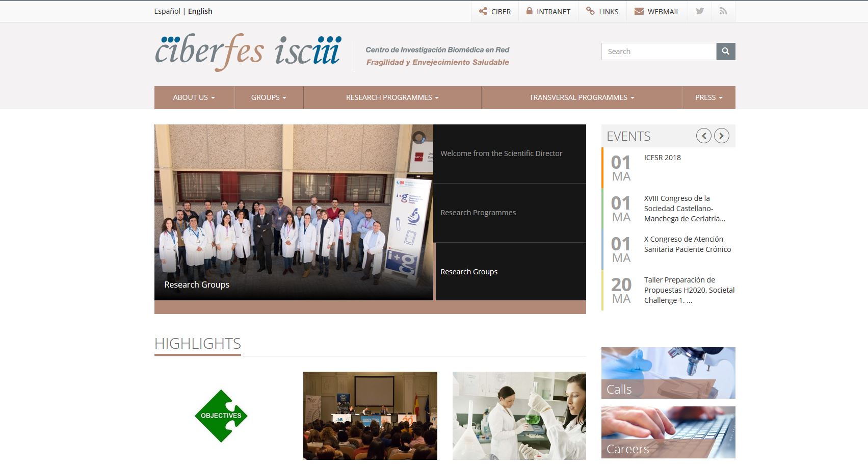Click the Twitter icon in top bar

coord(700,11)
